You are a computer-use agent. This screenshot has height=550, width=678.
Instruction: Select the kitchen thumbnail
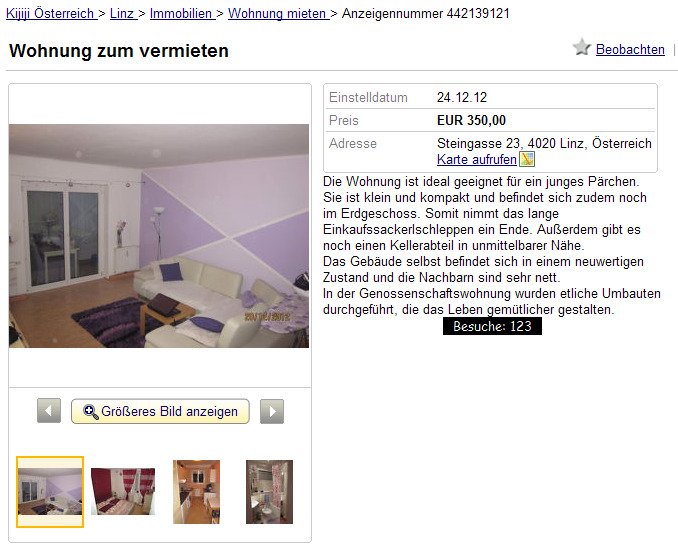click(x=196, y=492)
